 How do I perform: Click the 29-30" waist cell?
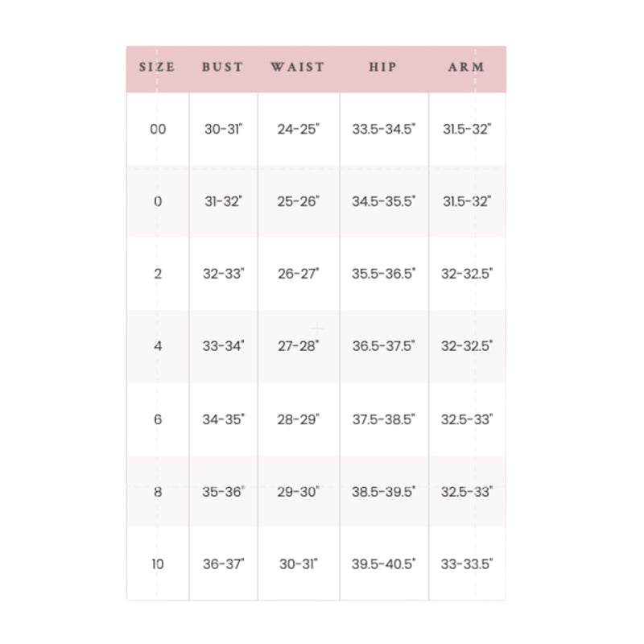tap(298, 492)
